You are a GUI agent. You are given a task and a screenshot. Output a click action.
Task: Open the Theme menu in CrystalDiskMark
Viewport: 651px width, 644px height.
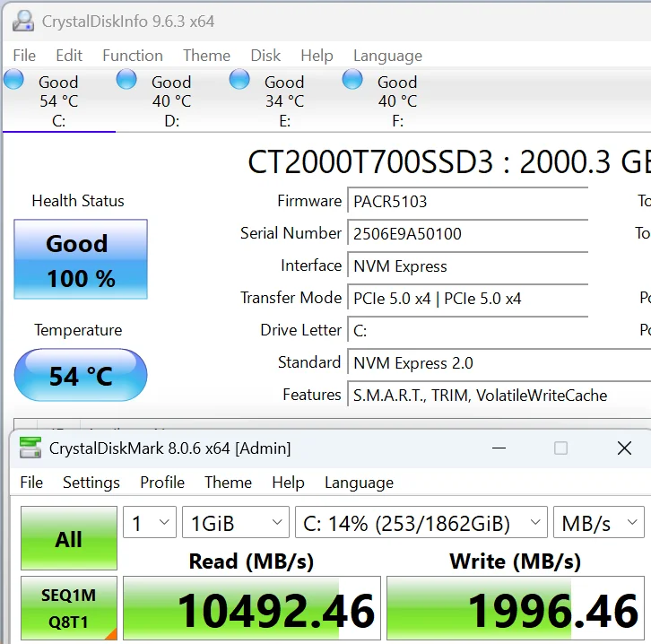coord(229,483)
